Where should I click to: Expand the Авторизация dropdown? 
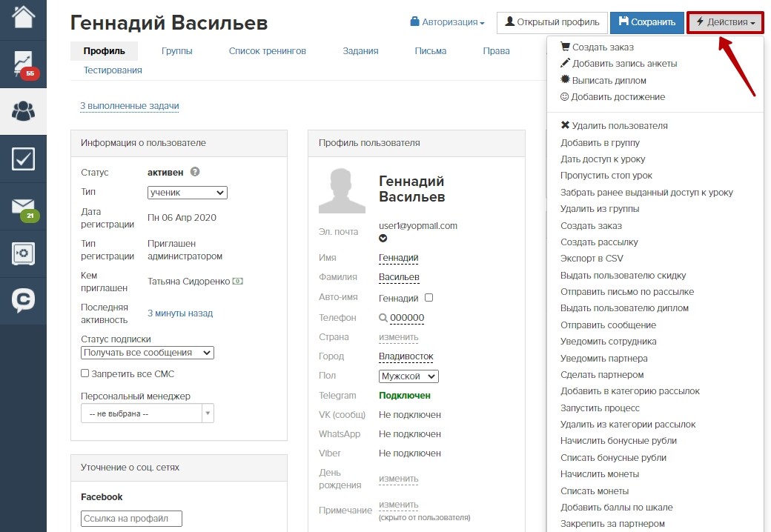[x=448, y=22]
